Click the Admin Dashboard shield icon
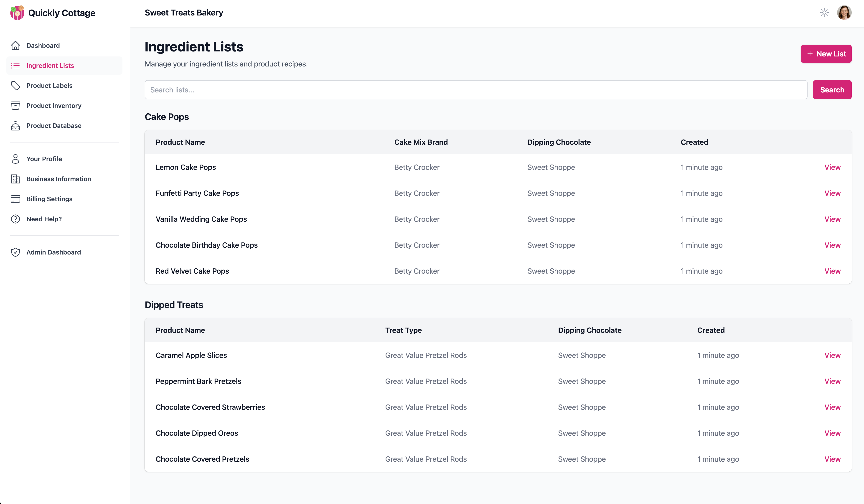 coord(16,252)
